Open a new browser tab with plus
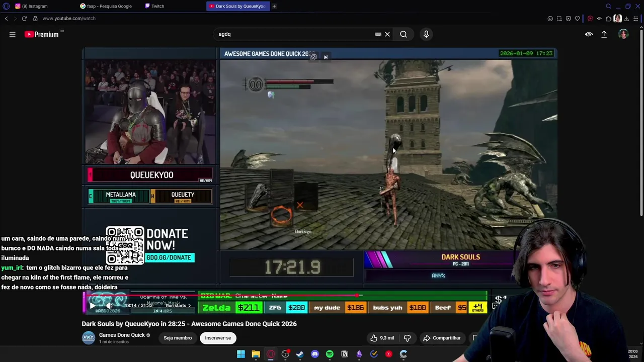 [274, 6]
